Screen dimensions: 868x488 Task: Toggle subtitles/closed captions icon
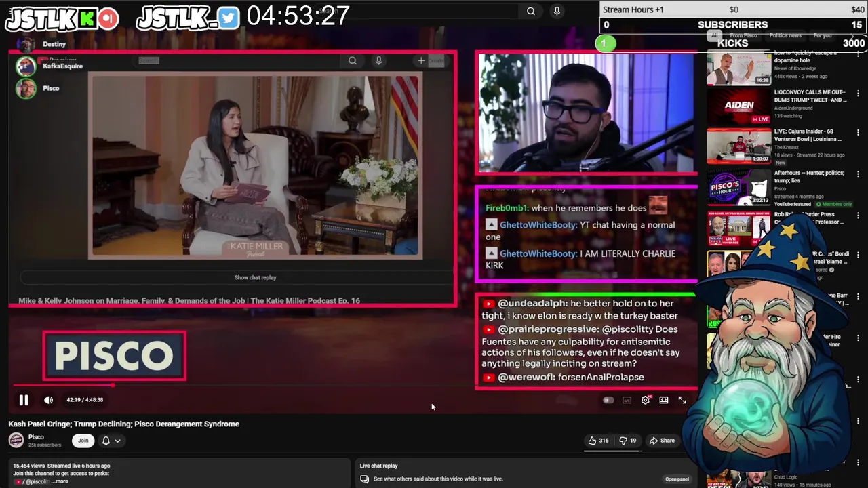pos(627,400)
